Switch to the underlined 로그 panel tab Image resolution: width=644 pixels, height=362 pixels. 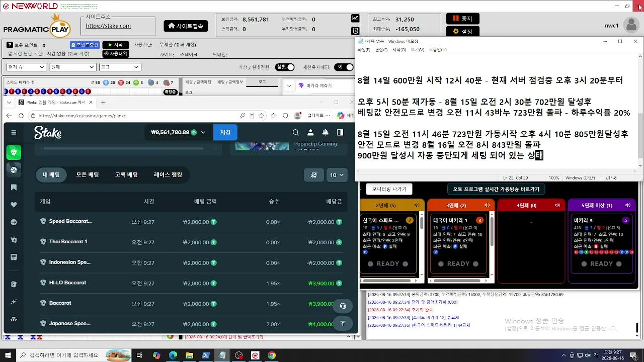262,82
